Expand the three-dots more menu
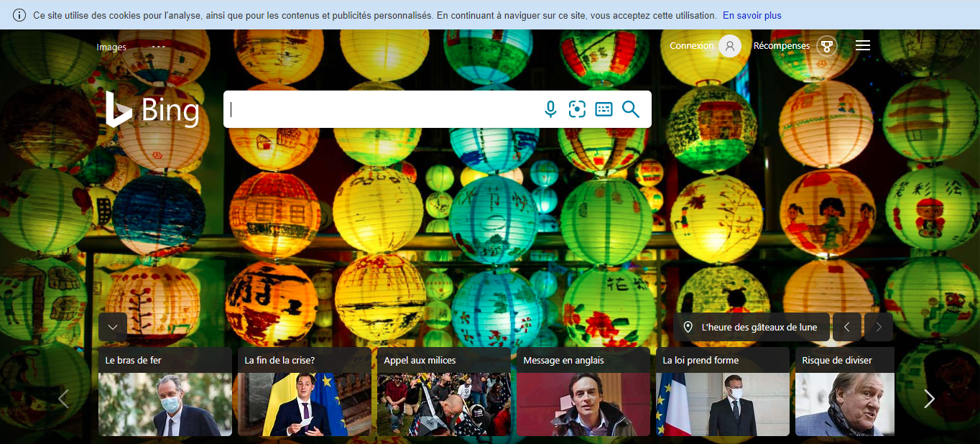The height and width of the screenshot is (444, 980). [x=159, y=47]
